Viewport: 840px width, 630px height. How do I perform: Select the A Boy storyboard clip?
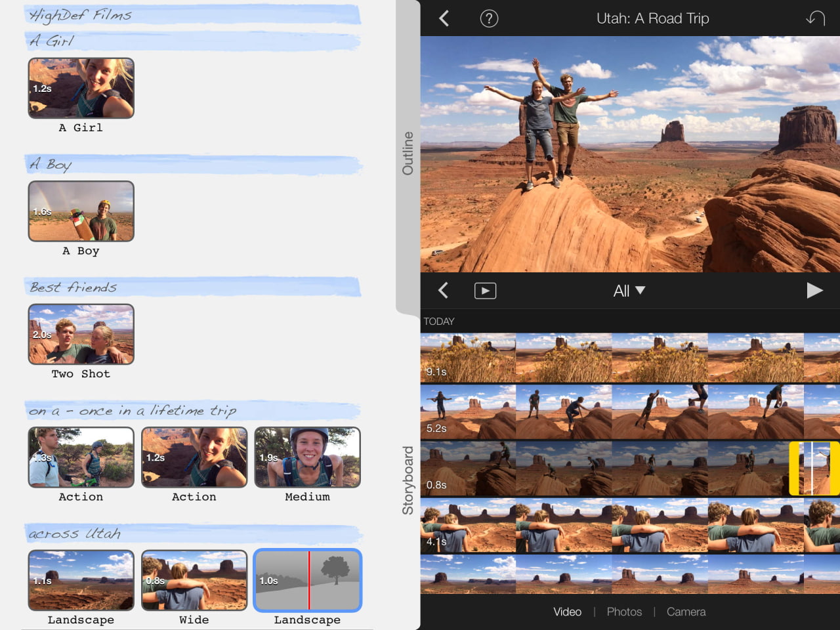click(81, 211)
